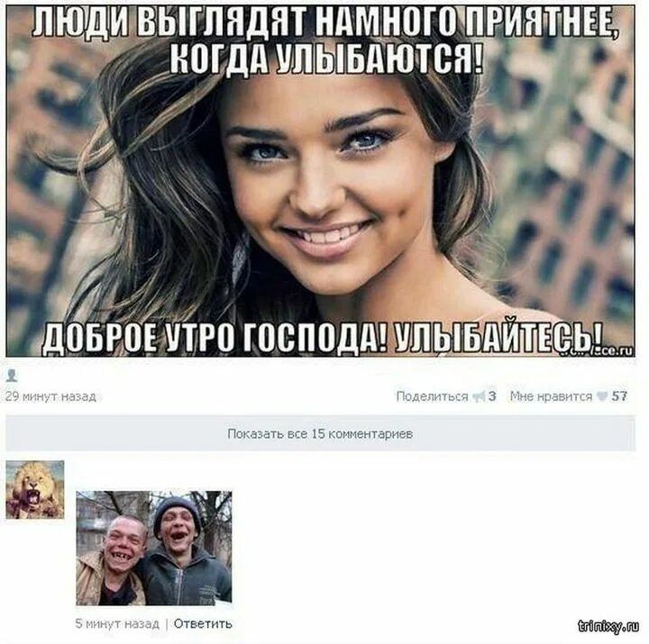This screenshot has width=649, height=644.
Task: Click the like count number 57
Action: [619, 396]
